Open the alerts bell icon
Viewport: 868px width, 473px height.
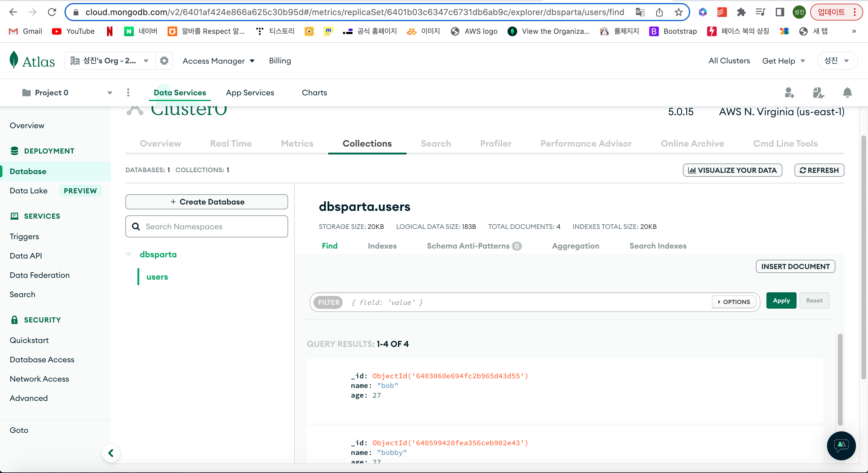click(847, 92)
